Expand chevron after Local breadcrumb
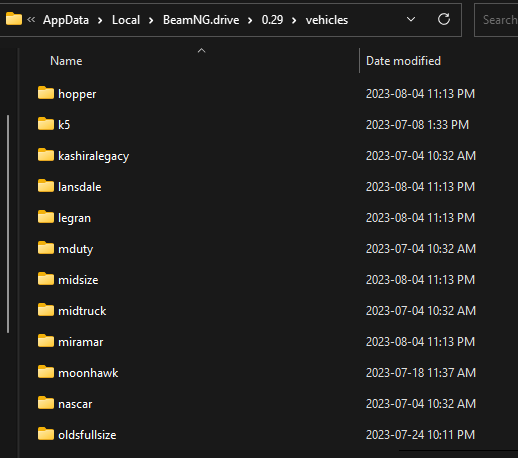The image size is (518, 458). [x=151, y=20]
